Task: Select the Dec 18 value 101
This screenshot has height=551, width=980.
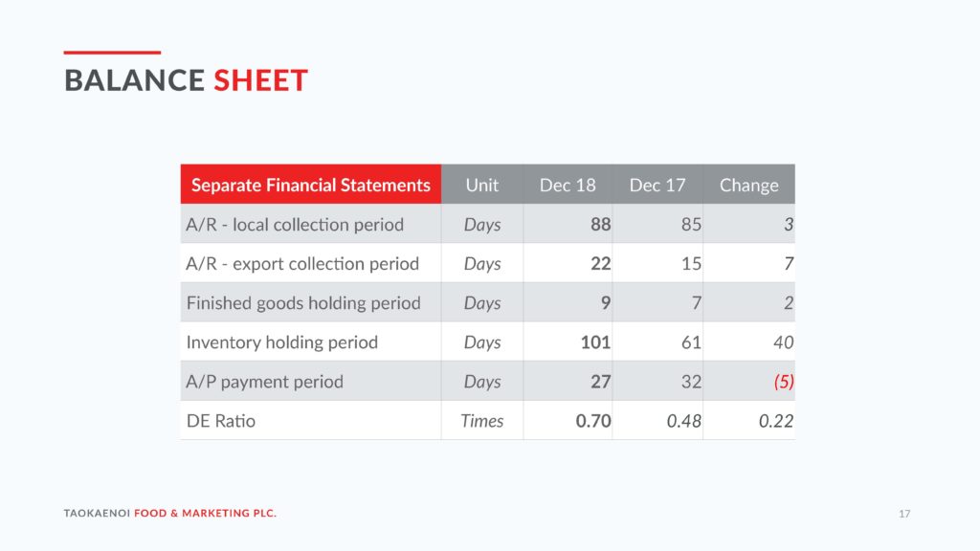Action: click(595, 342)
